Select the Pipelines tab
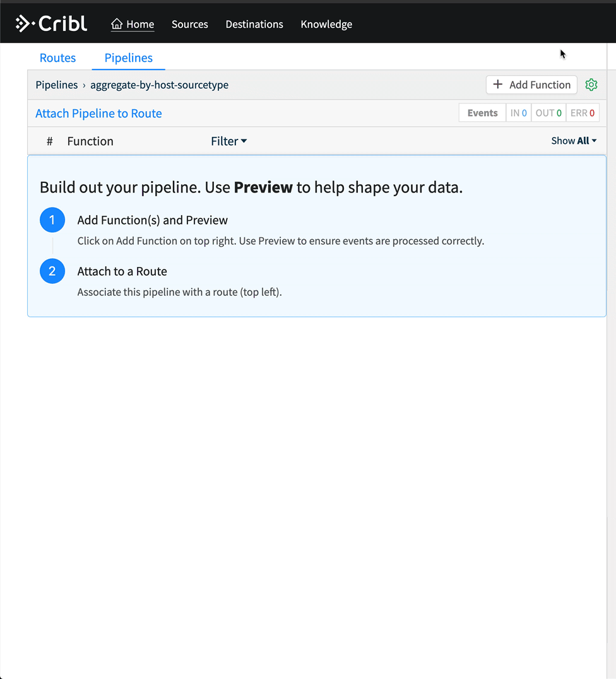 click(129, 57)
